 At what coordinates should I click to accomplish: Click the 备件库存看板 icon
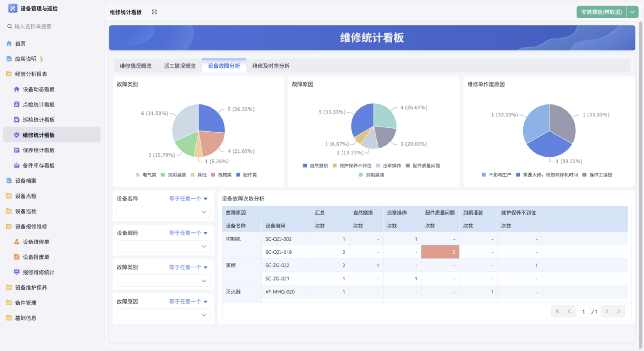tap(17, 165)
